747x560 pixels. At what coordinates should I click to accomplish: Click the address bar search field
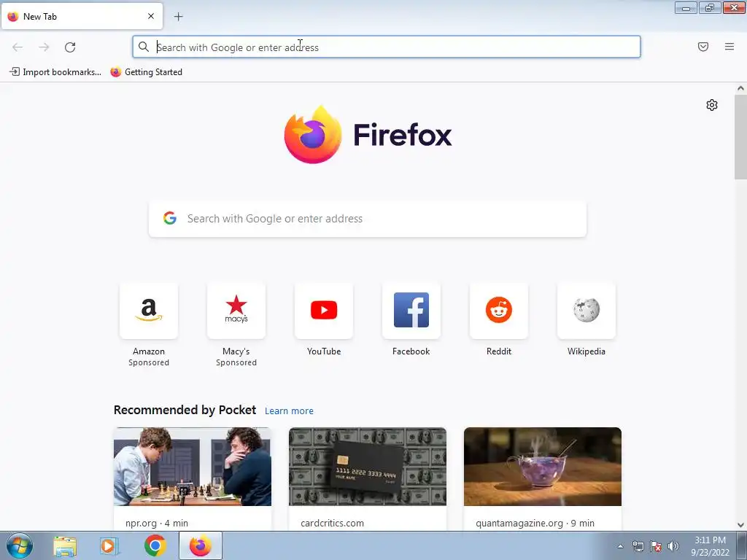387,47
